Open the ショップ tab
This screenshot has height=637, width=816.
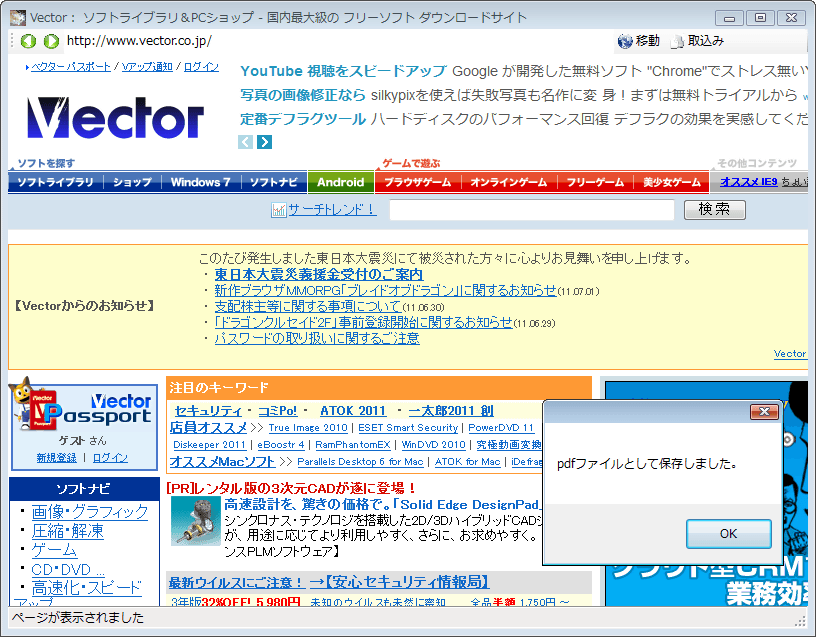point(132,182)
